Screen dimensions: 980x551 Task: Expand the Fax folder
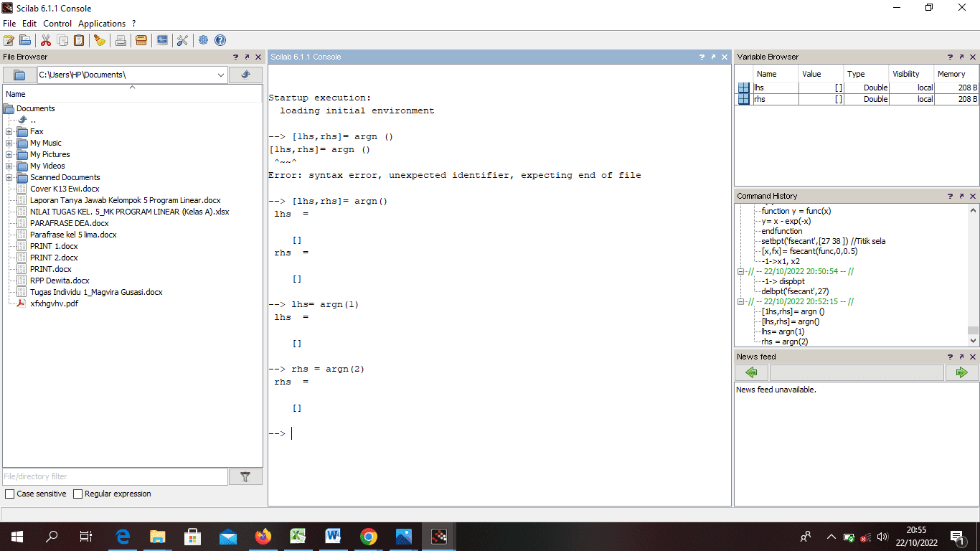[x=9, y=132]
